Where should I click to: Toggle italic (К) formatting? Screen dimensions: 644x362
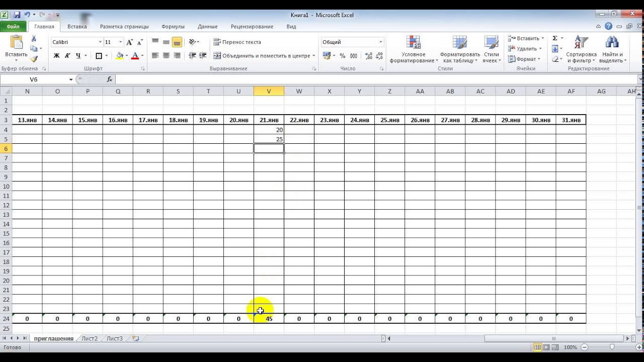tap(67, 56)
